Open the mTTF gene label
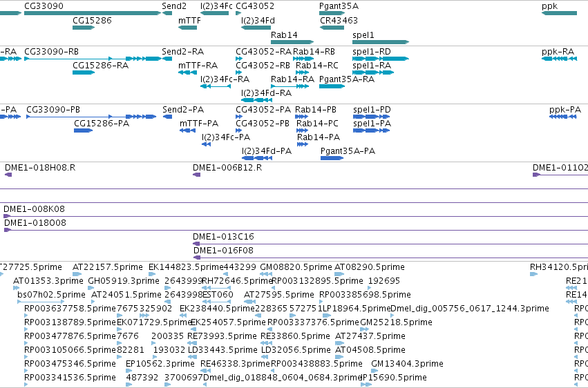The width and height of the screenshot is (588, 388). click(x=189, y=20)
